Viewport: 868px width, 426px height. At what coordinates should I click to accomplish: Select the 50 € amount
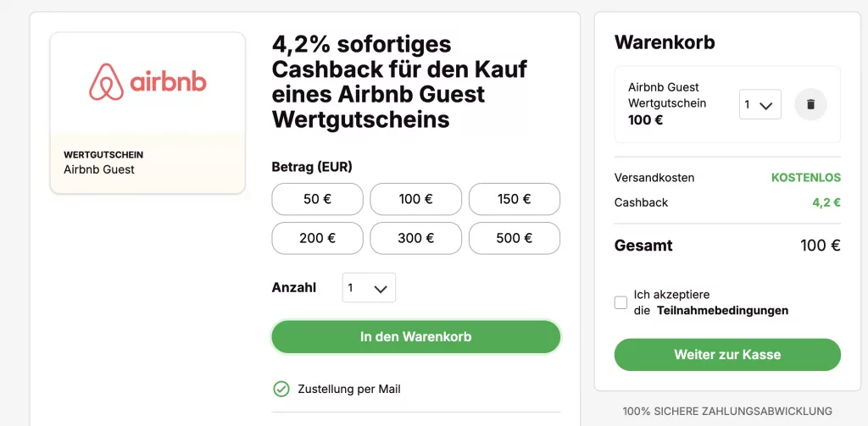317,199
